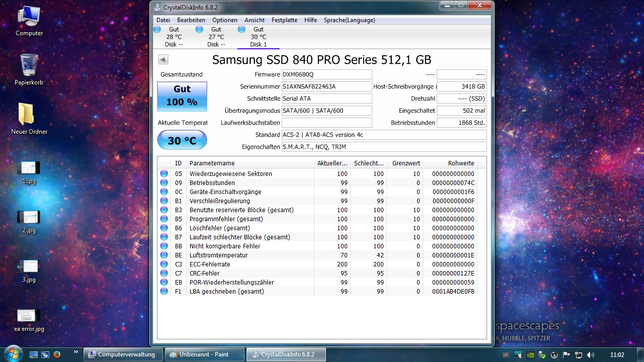Open the Bearbeiten menu
The height and width of the screenshot is (362, 644).
pyautogui.click(x=191, y=20)
